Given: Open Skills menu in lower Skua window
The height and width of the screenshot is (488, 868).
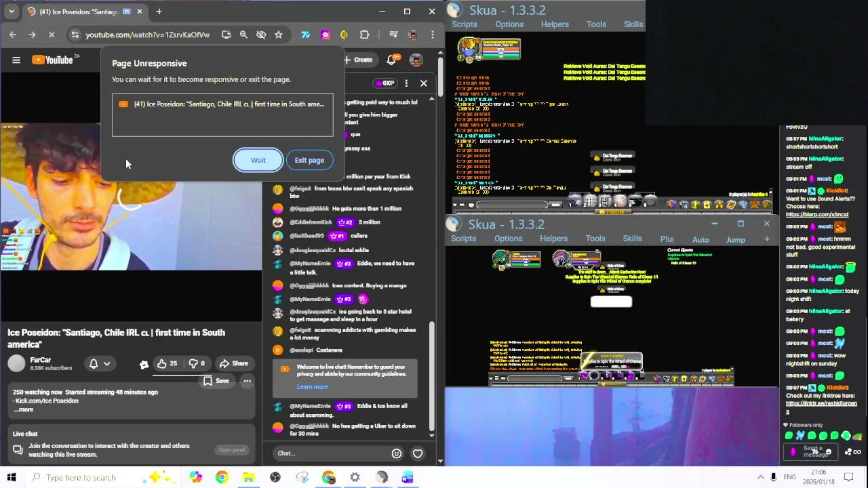Looking at the screenshot, I should click(x=632, y=239).
